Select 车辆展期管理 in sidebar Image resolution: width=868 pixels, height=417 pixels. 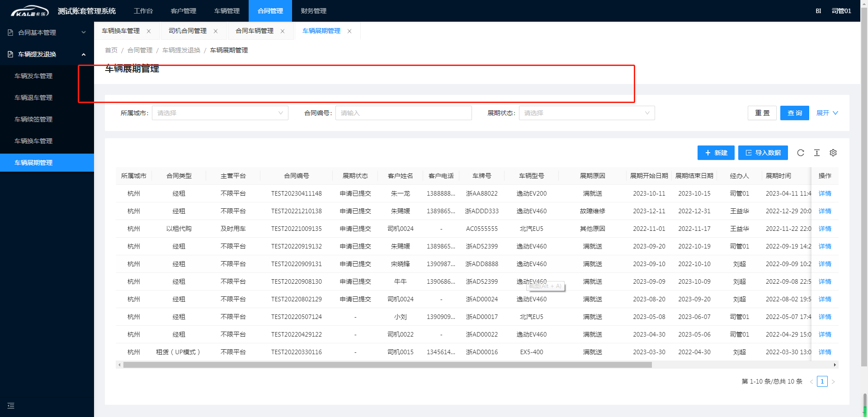point(47,163)
